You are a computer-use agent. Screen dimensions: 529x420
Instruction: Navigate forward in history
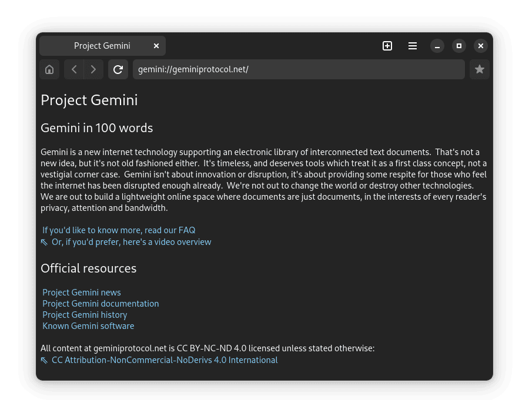pos(93,69)
